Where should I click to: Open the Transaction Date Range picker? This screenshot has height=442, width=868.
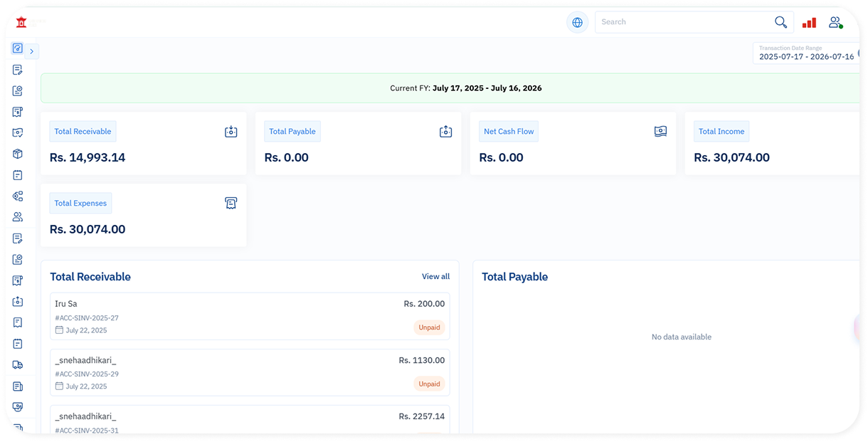pos(806,53)
